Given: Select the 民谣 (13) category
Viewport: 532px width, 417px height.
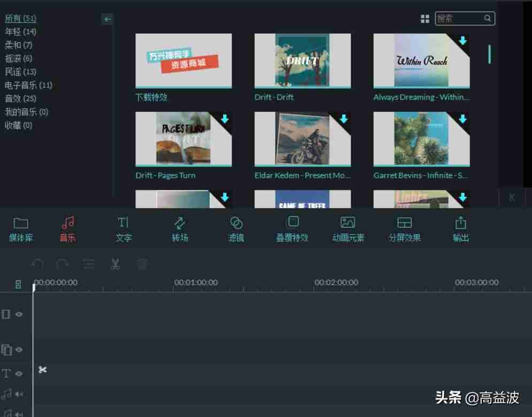Looking at the screenshot, I should [x=20, y=72].
